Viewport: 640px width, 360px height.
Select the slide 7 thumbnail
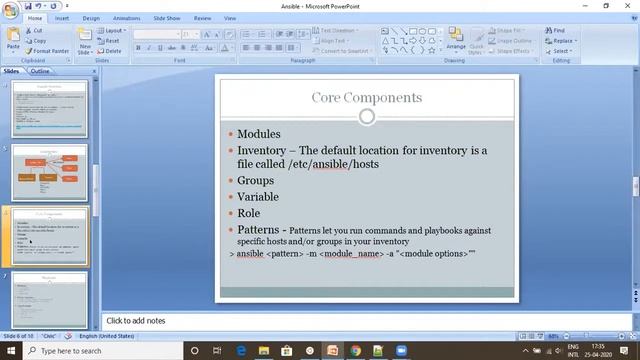point(49,300)
